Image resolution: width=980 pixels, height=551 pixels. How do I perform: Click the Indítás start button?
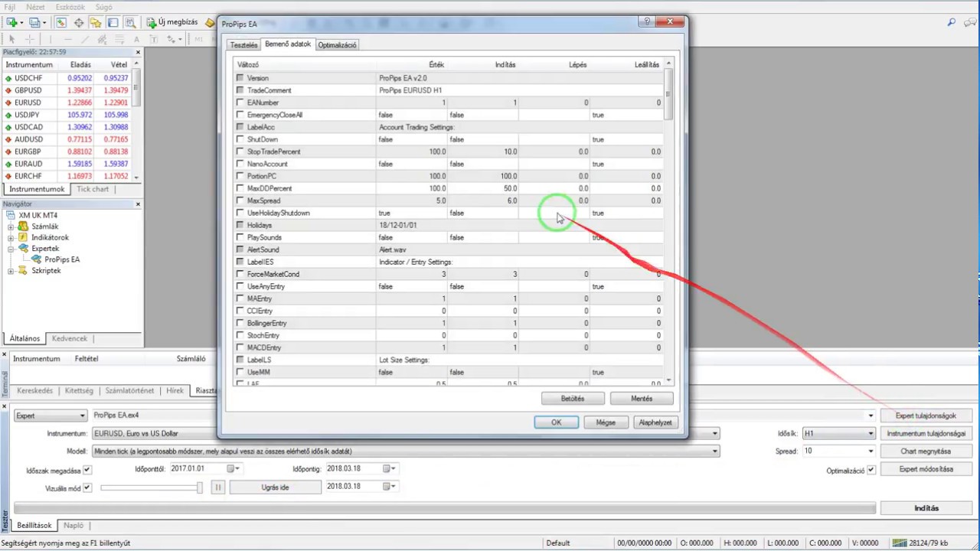(x=926, y=508)
